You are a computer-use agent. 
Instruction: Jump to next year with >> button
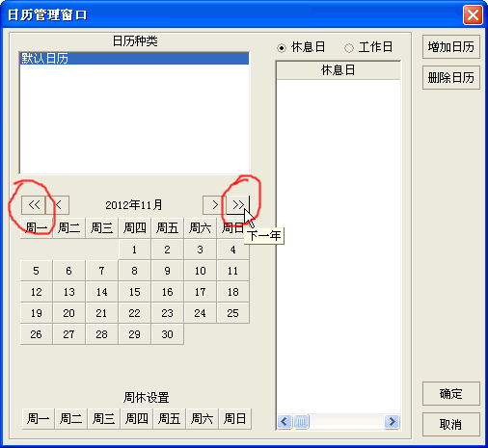click(238, 205)
